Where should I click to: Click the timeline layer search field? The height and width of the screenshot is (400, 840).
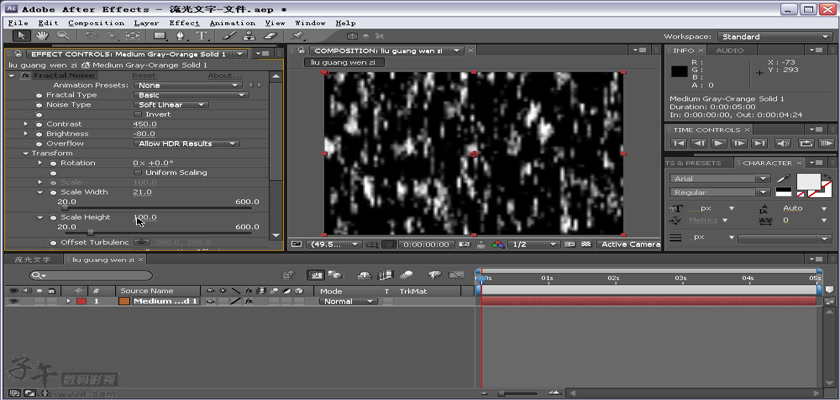(91, 275)
